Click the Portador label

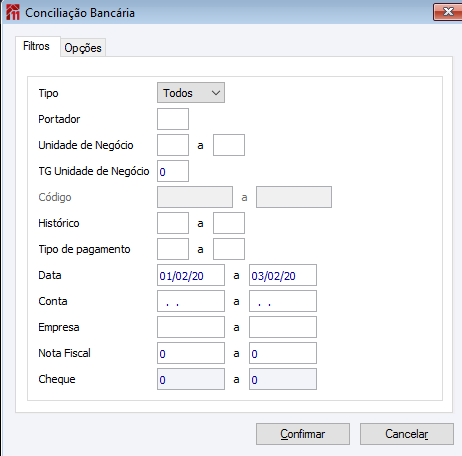pos(59,119)
